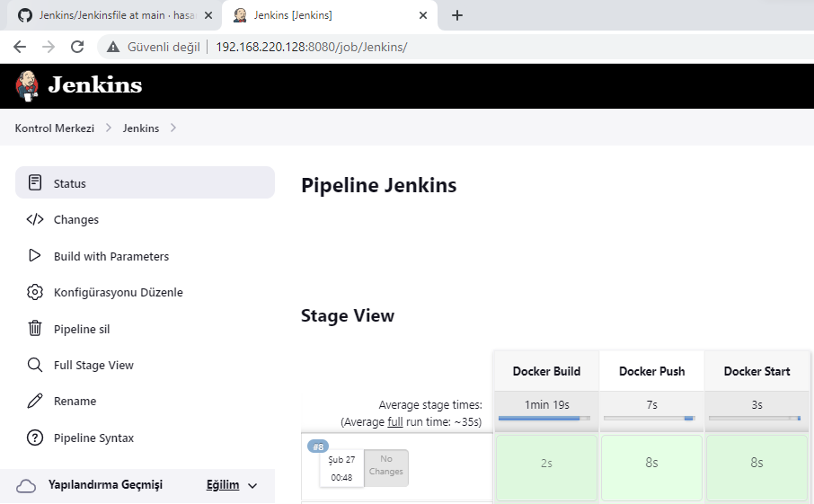Click the Güvenli değil security label
This screenshot has height=504, width=814.
tap(164, 47)
